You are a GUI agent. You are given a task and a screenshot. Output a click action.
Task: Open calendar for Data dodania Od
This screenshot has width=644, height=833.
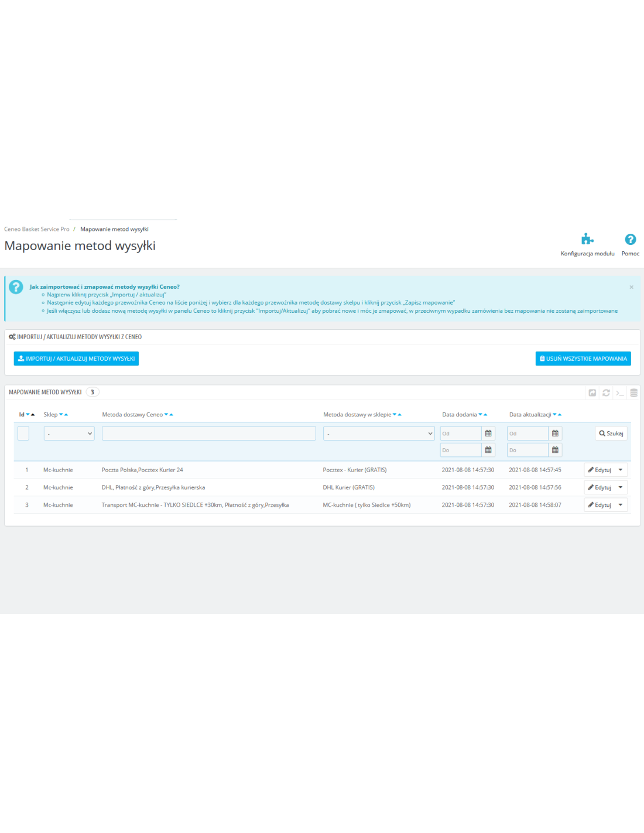click(x=488, y=433)
